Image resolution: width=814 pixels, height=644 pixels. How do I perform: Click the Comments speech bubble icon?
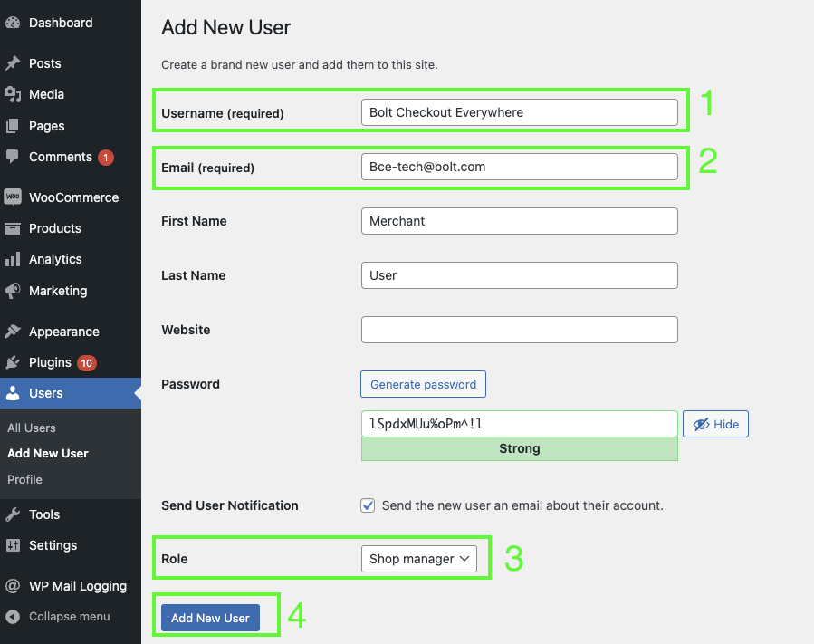point(13,157)
